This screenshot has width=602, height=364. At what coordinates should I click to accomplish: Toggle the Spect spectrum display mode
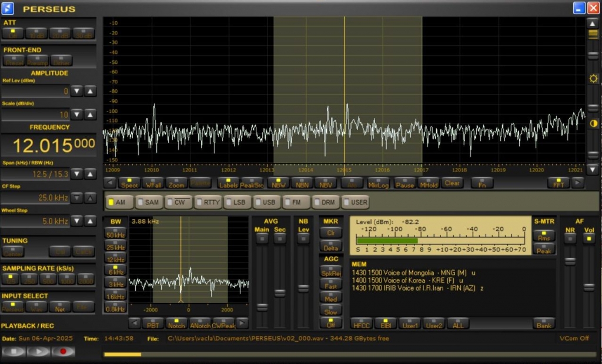tap(129, 183)
